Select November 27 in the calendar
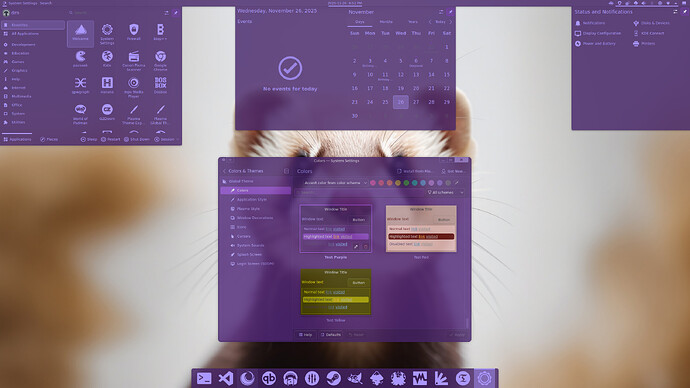This screenshot has height=388, width=690. coord(416,102)
